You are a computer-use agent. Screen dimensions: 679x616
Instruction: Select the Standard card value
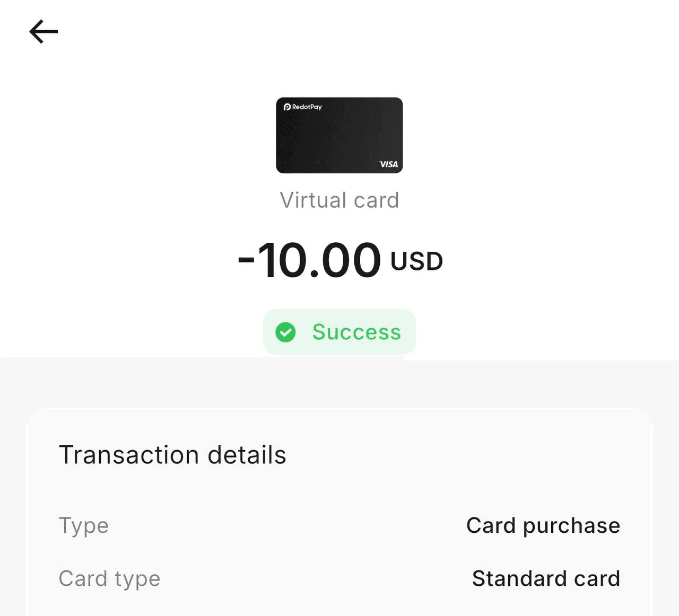[x=546, y=578]
